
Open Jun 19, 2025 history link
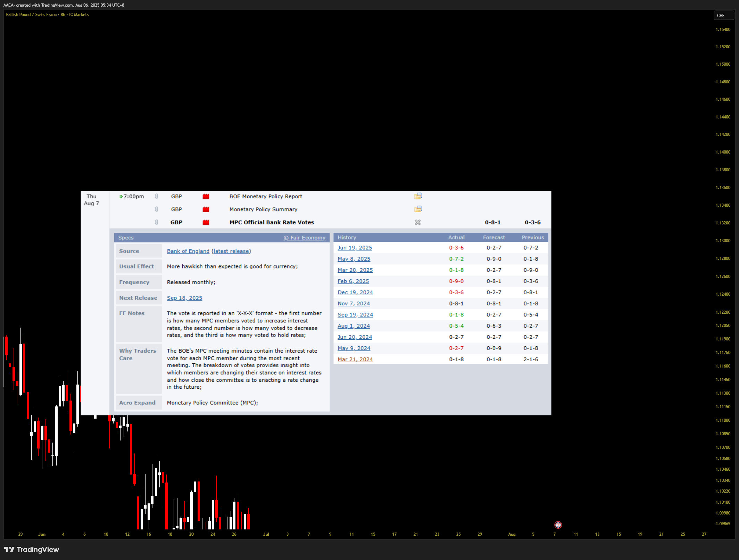pos(355,248)
